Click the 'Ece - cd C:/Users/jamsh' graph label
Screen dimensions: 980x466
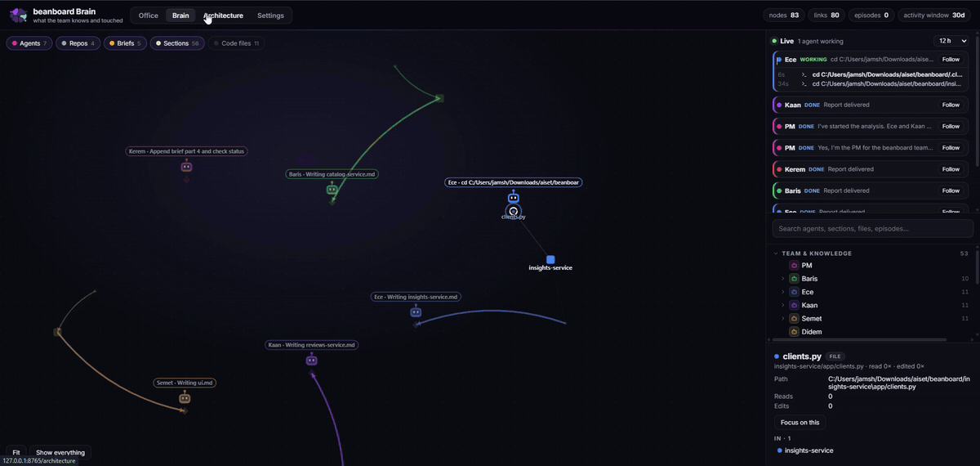pyautogui.click(x=514, y=182)
